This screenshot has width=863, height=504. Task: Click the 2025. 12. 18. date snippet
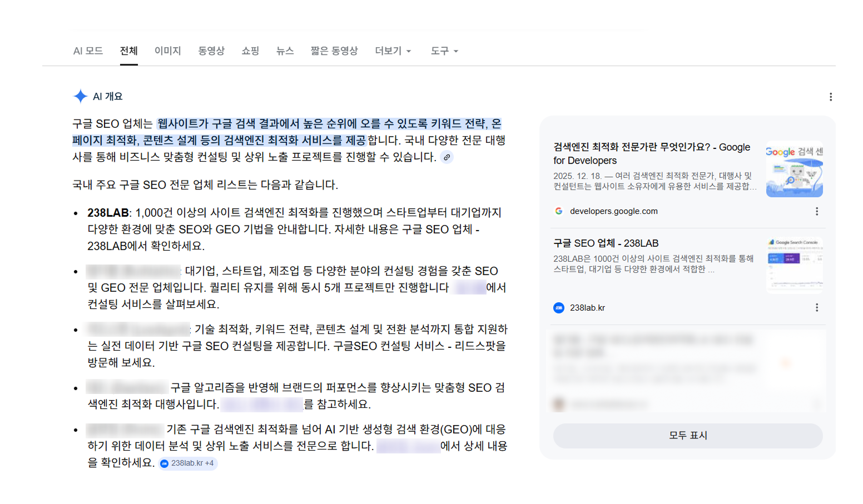(577, 176)
